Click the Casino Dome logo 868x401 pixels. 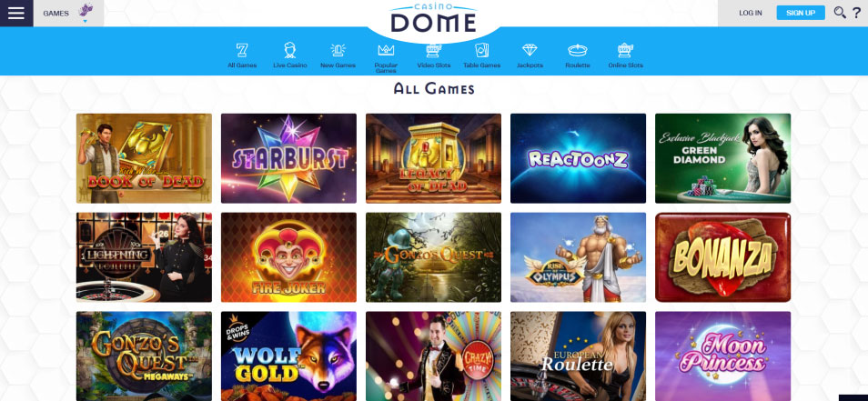[433, 19]
